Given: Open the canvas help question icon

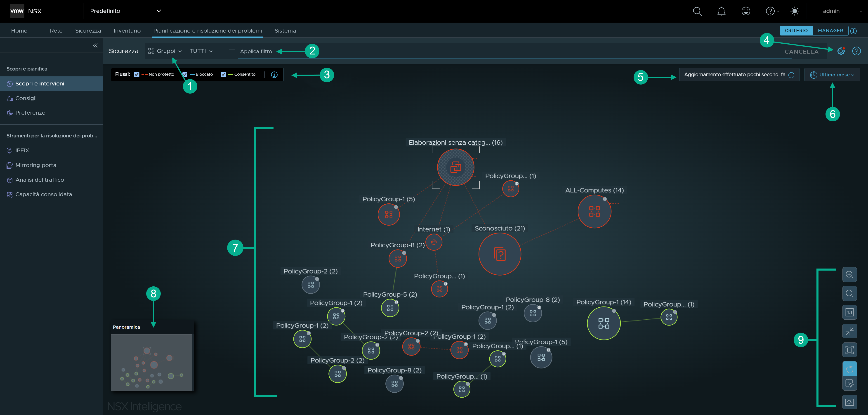Looking at the screenshot, I should [x=856, y=51].
